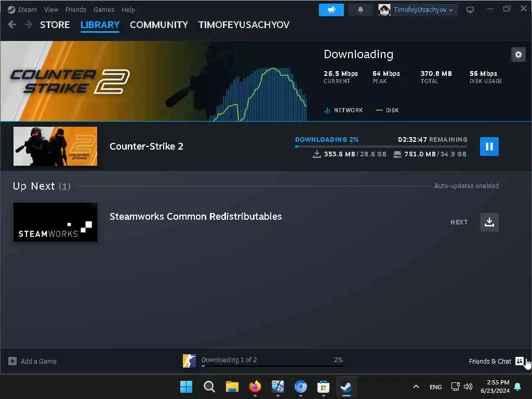Click the Up Next heading
Screen dimensions: 532x399
pos(34,186)
